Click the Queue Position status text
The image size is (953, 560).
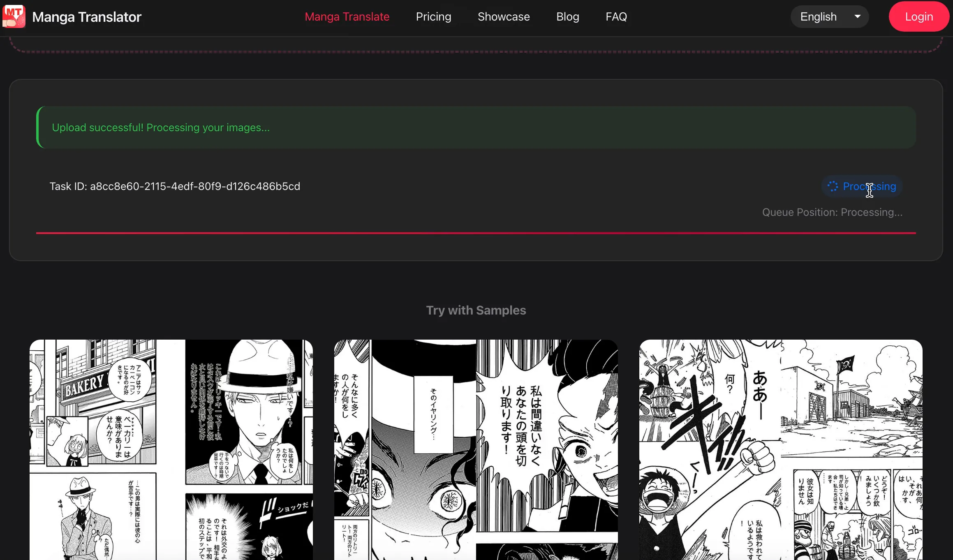pyautogui.click(x=832, y=212)
